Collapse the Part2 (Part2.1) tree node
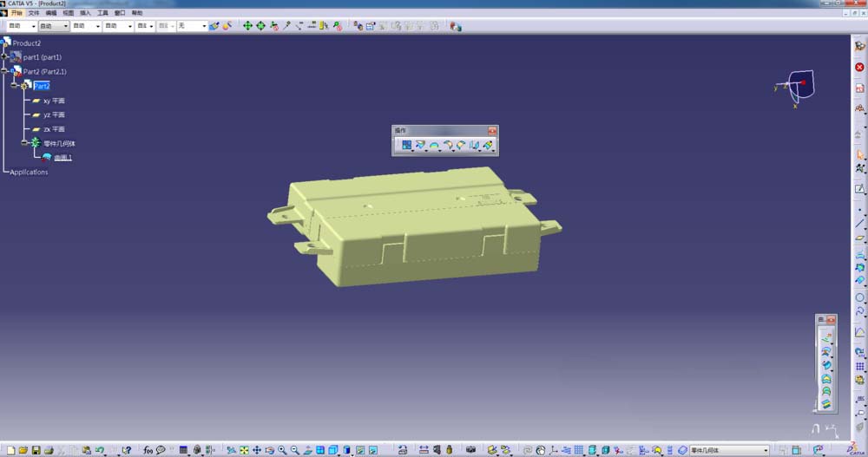The width and height of the screenshot is (868, 457). pyautogui.click(x=4, y=71)
